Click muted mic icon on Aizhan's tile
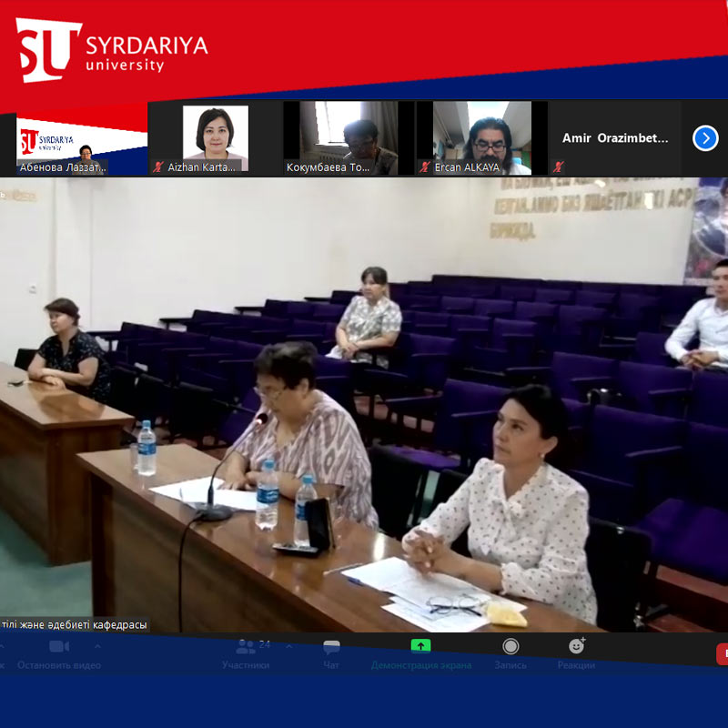The width and height of the screenshot is (728, 728). coord(158,167)
